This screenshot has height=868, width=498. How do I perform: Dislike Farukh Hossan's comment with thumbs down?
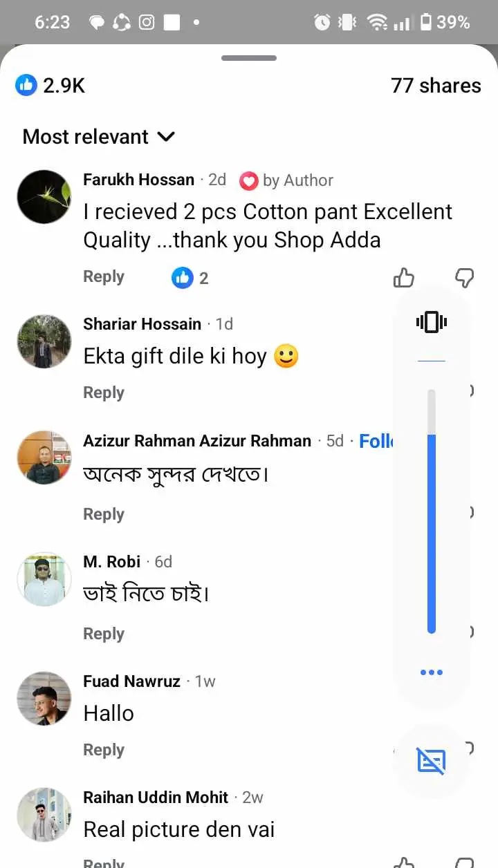pyautogui.click(x=464, y=278)
